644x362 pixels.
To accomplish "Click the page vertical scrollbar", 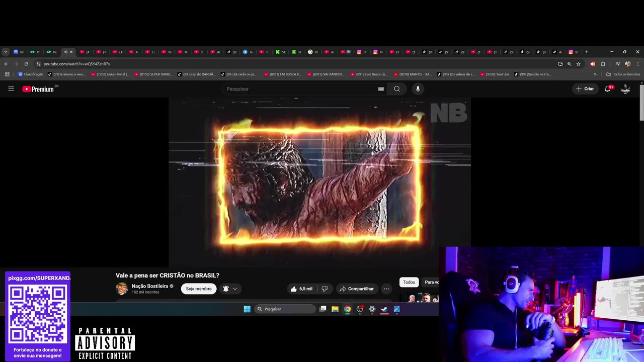I will pos(641,103).
